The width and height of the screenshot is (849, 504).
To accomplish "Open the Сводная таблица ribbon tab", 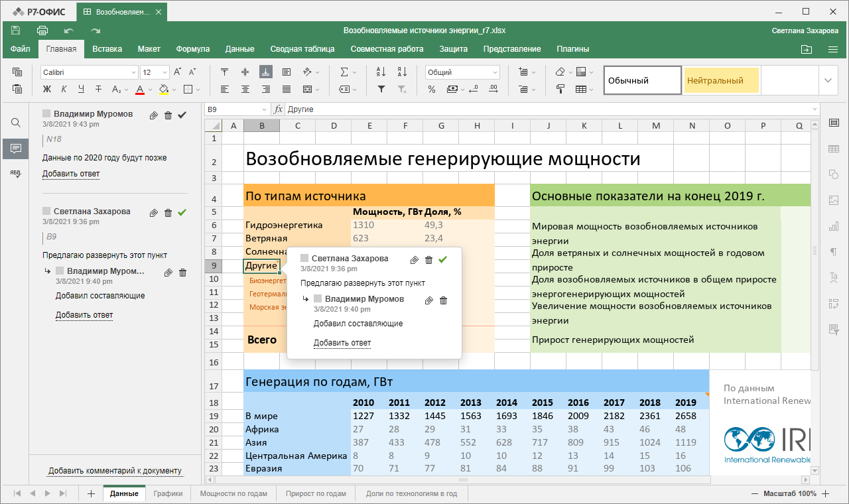I will click(302, 49).
